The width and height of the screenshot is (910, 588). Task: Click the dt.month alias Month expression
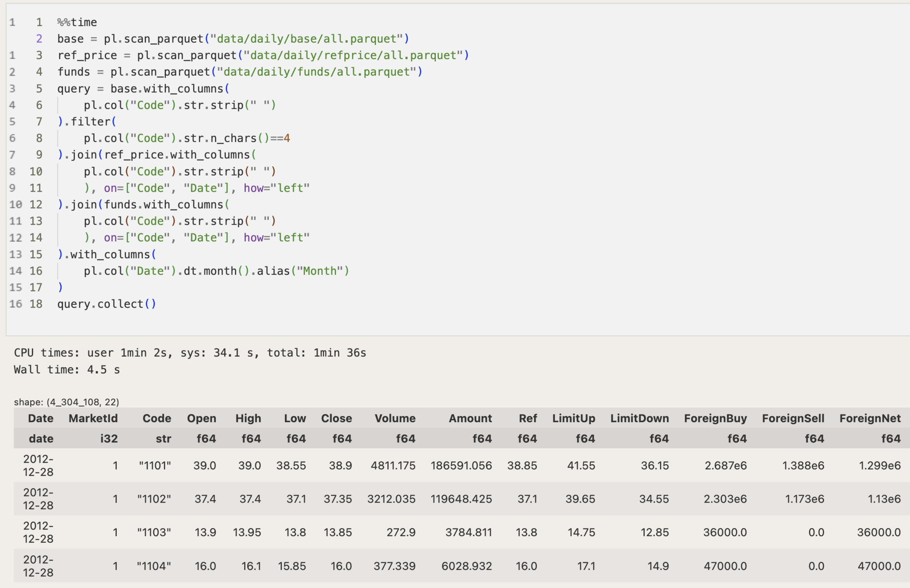pyautogui.click(x=216, y=271)
